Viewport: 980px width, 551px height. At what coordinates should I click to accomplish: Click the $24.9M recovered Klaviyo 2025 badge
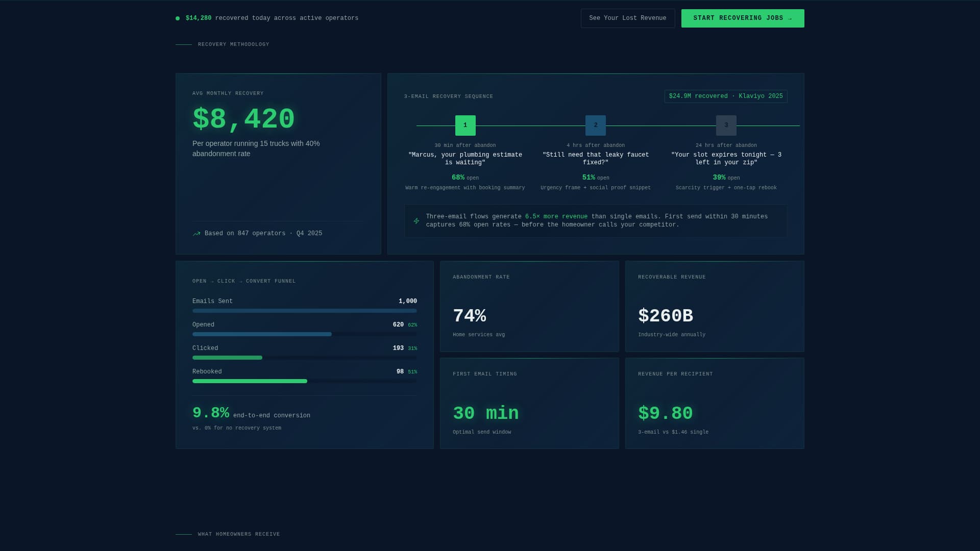pyautogui.click(x=726, y=96)
